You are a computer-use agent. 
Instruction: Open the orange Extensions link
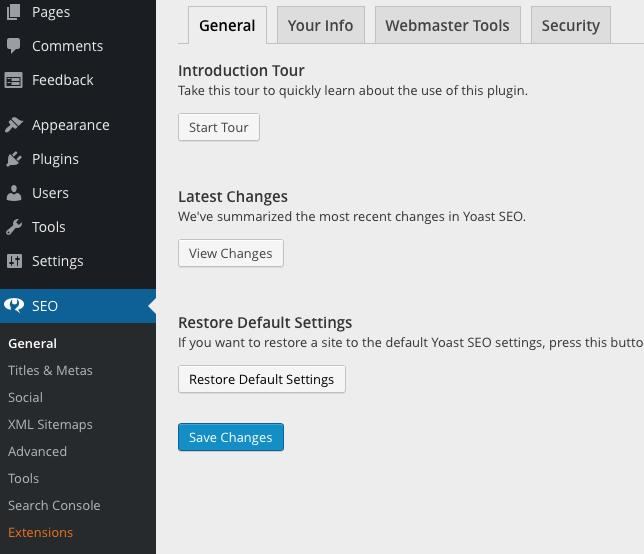click(x=40, y=532)
